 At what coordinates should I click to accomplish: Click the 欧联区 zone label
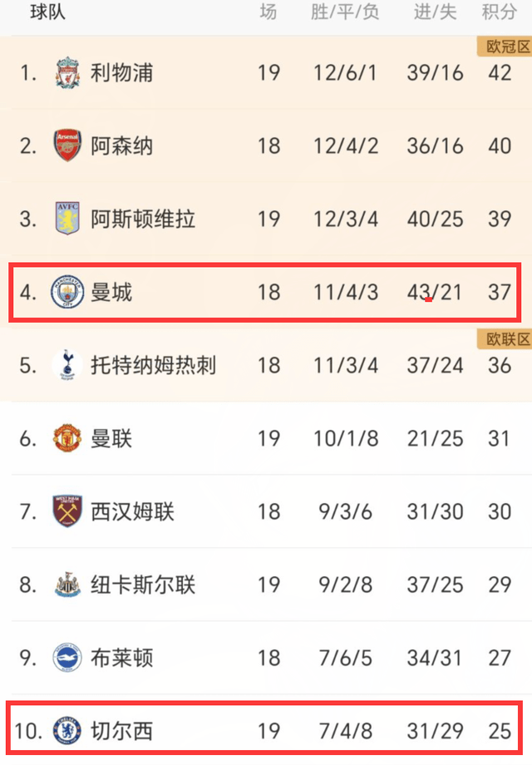(504, 339)
